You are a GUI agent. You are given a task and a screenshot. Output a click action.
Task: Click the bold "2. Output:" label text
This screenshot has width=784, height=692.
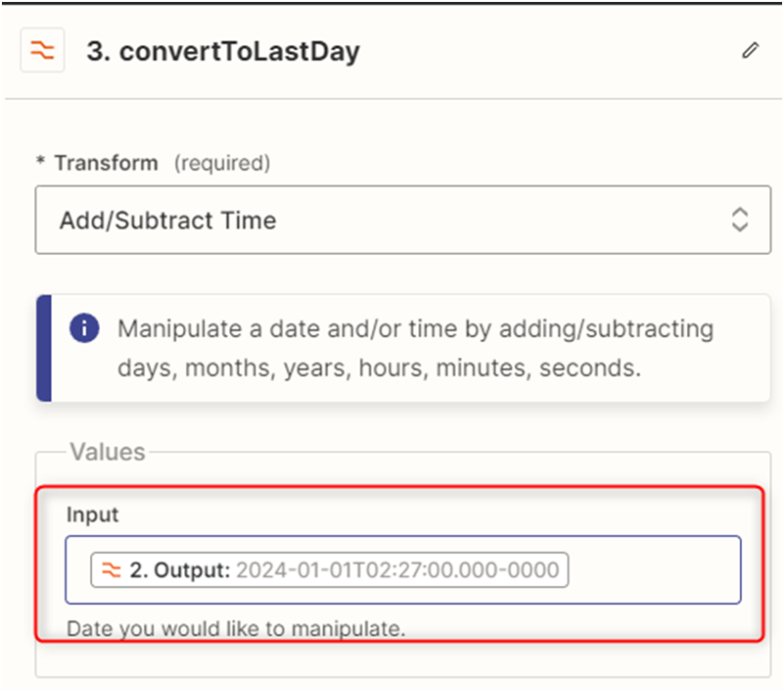click(x=180, y=570)
